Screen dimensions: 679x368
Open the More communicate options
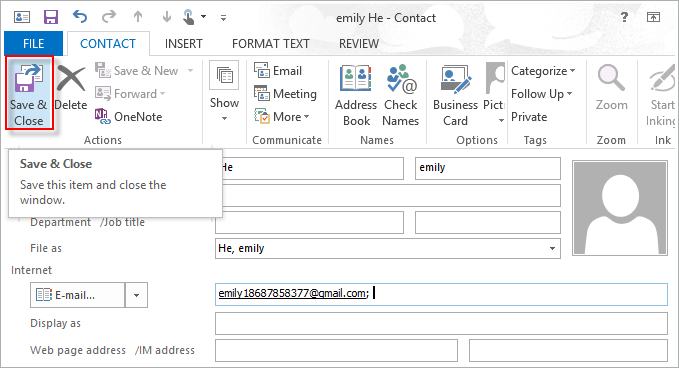click(x=282, y=116)
